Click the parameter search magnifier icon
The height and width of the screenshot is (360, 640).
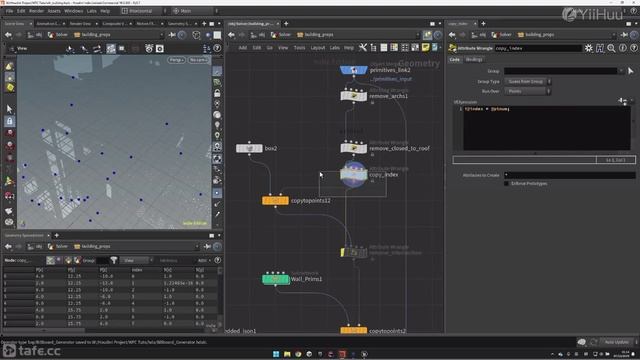pyautogui.click(x=611, y=48)
